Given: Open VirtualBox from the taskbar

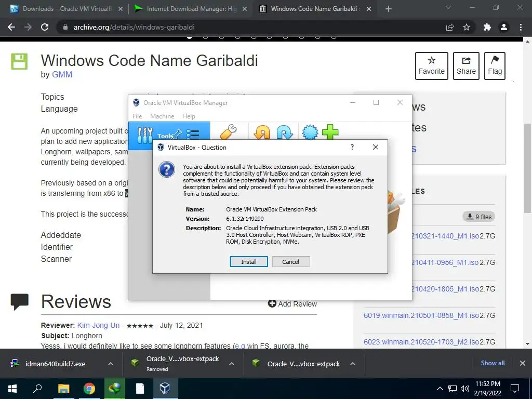Looking at the screenshot, I should click(165, 389).
